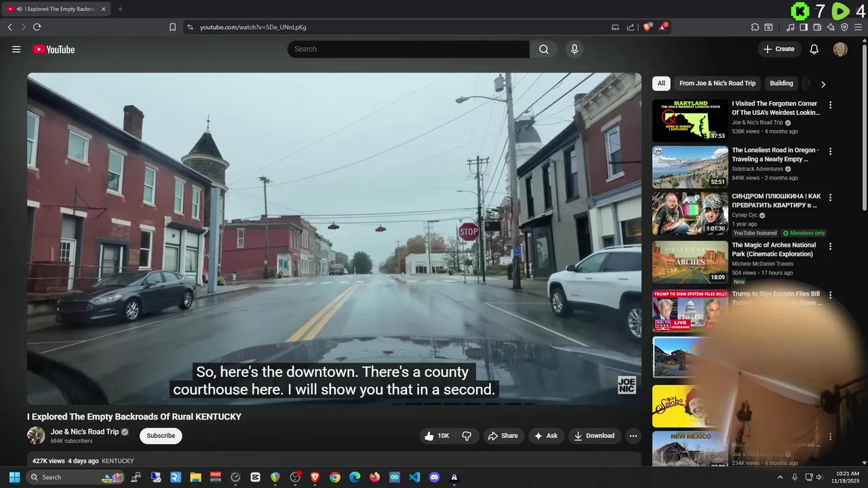Open the KENTUCKY hashtag link
The height and width of the screenshot is (488, 868).
[117, 461]
